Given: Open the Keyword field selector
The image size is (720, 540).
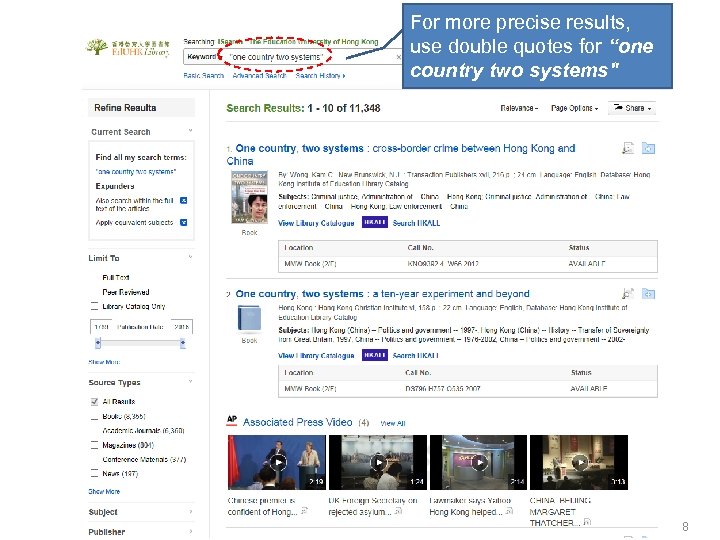Looking at the screenshot, I should [x=202, y=56].
